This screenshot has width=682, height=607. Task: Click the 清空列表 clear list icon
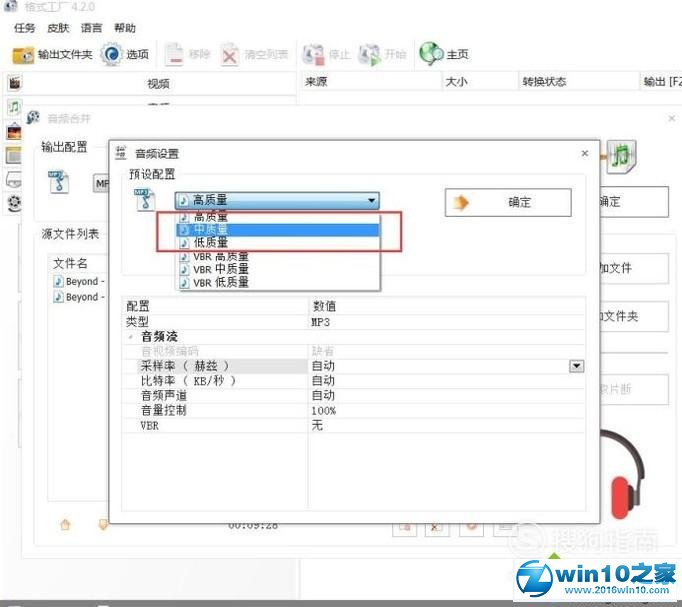(x=231, y=54)
